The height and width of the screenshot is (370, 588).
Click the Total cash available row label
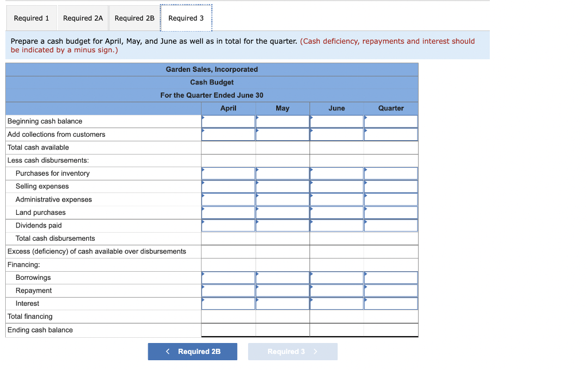tap(38, 148)
